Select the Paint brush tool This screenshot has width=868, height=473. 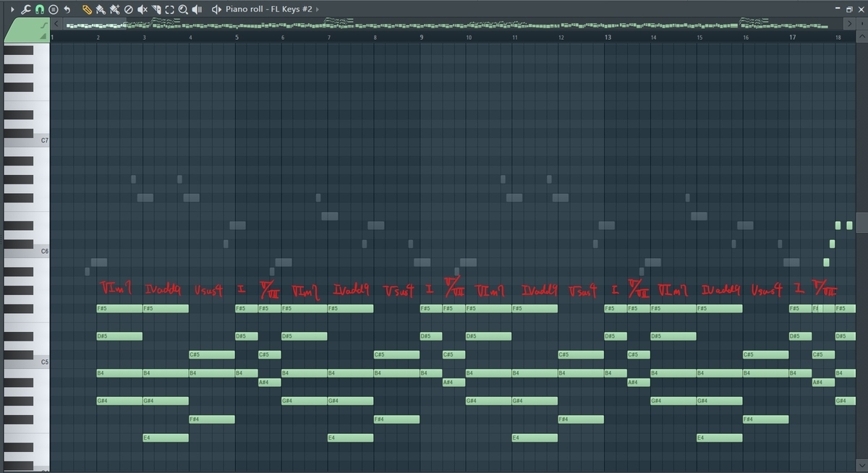pos(100,9)
